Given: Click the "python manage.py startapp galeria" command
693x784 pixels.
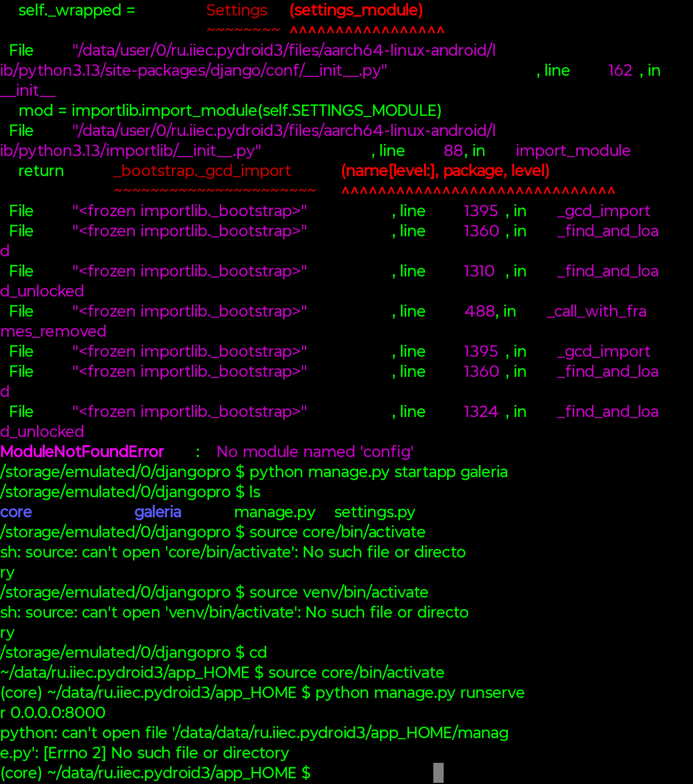Looking at the screenshot, I should point(378,472).
